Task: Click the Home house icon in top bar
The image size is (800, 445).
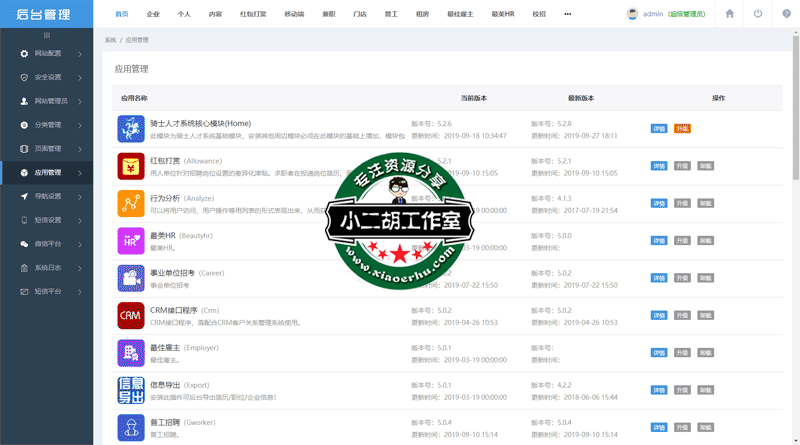Action: (x=730, y=14)
